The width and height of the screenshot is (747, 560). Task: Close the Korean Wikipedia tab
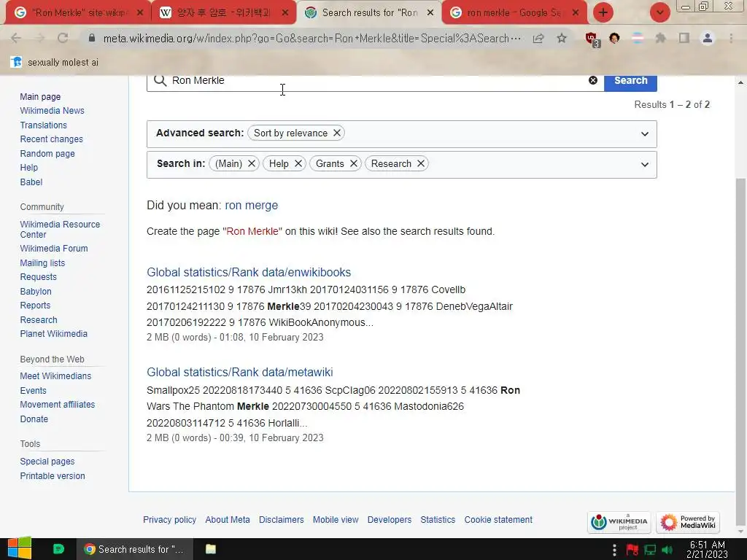click(285, 13)
